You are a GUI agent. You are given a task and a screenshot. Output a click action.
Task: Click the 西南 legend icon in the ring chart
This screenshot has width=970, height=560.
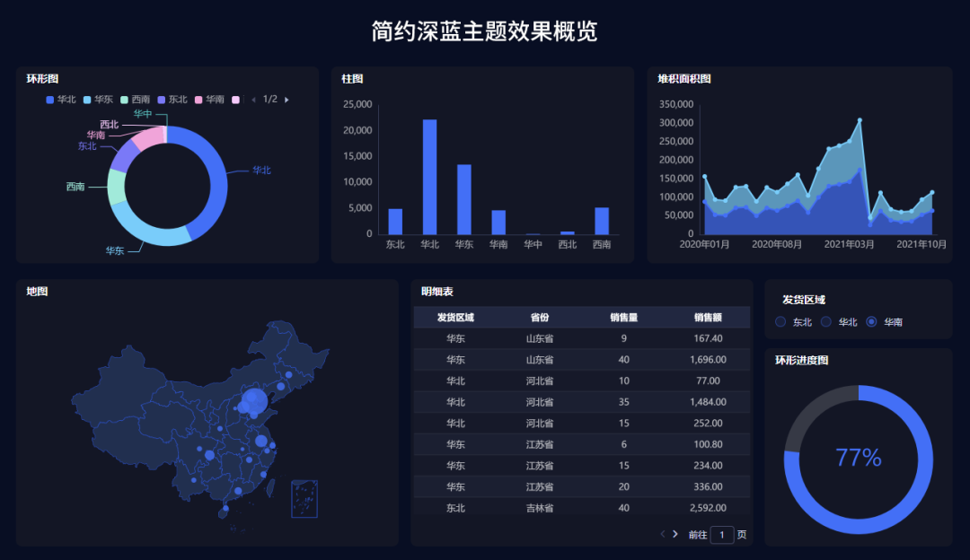click(124, 99)
